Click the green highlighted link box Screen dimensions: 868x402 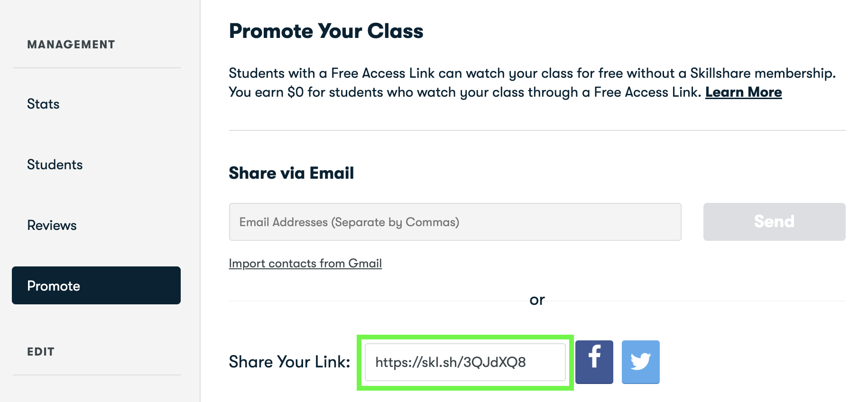click(464, 362)
